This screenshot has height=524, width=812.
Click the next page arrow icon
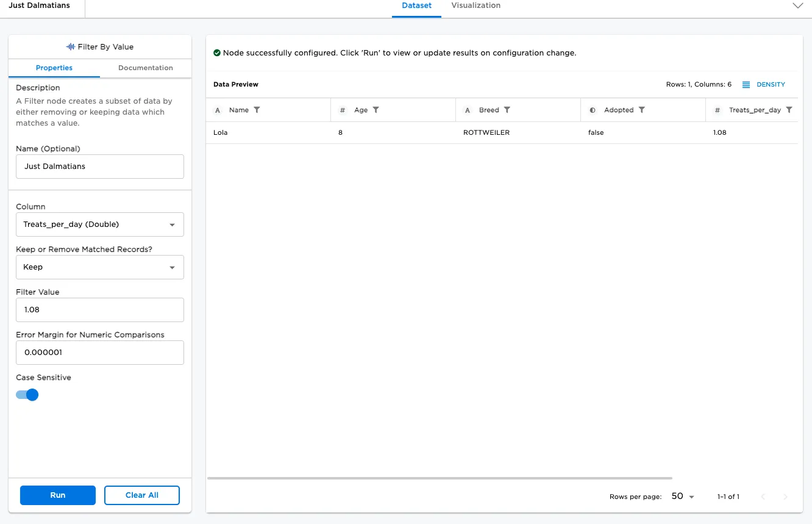pos(785,497)
